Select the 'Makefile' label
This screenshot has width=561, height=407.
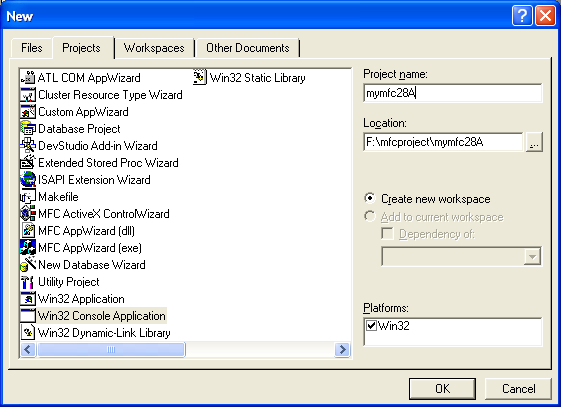point(58,197)
